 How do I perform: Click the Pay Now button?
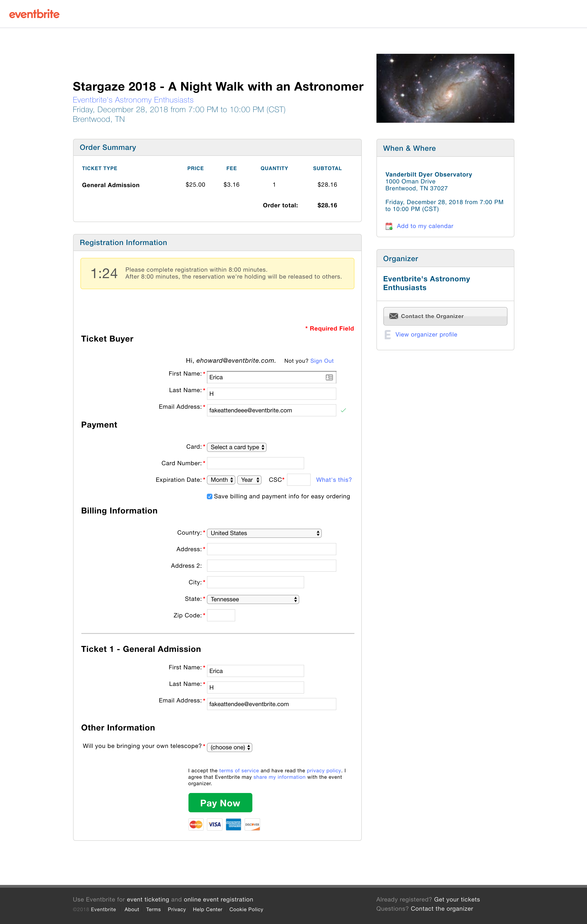(x=220, y=803)
